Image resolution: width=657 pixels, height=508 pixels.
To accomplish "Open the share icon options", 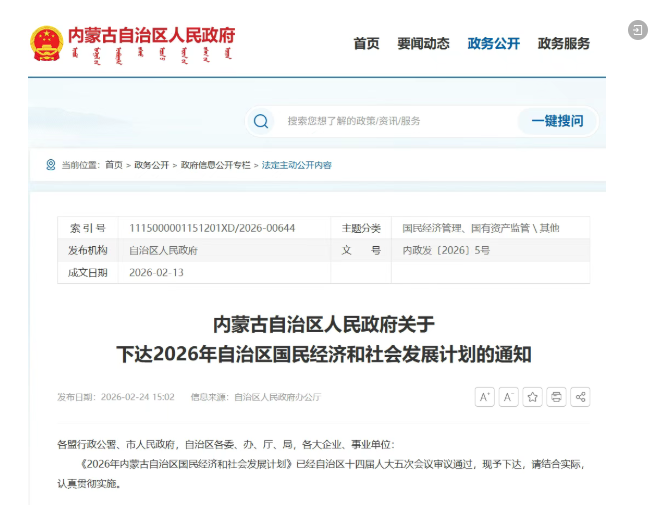I will pos(580,397).
